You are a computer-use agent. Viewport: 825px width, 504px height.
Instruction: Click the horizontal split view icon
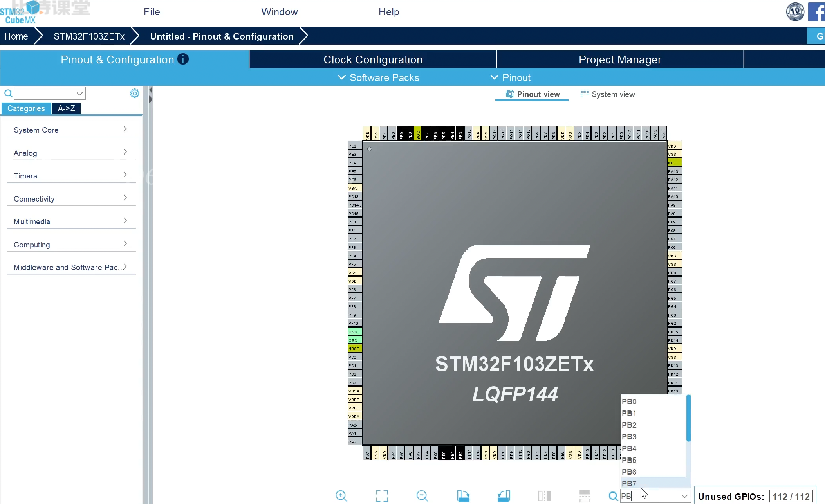click(x=585, y=496)
